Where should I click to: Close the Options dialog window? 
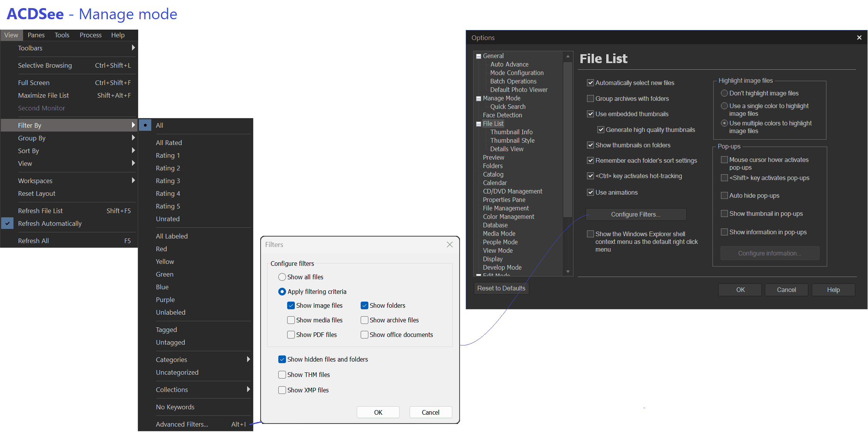pos(859,37)
